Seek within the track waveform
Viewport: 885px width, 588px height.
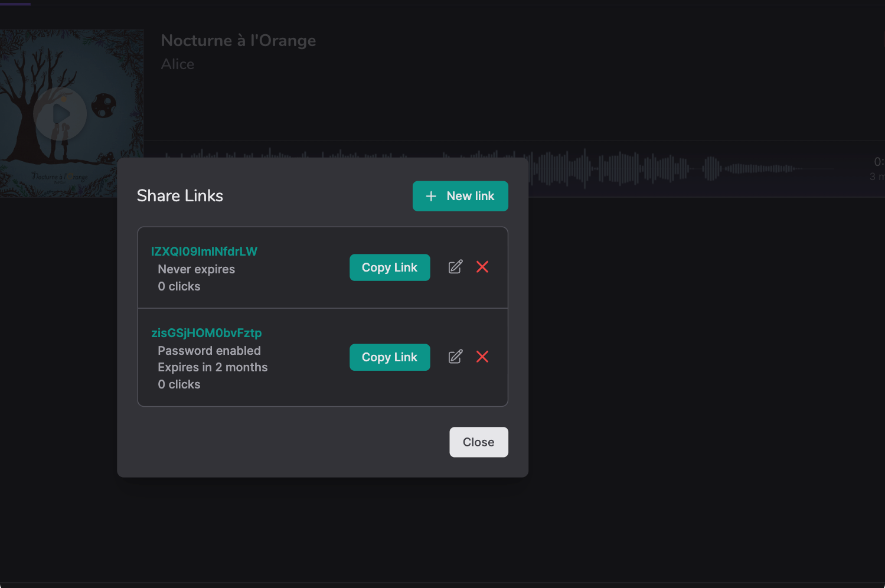tap(649, 168)
